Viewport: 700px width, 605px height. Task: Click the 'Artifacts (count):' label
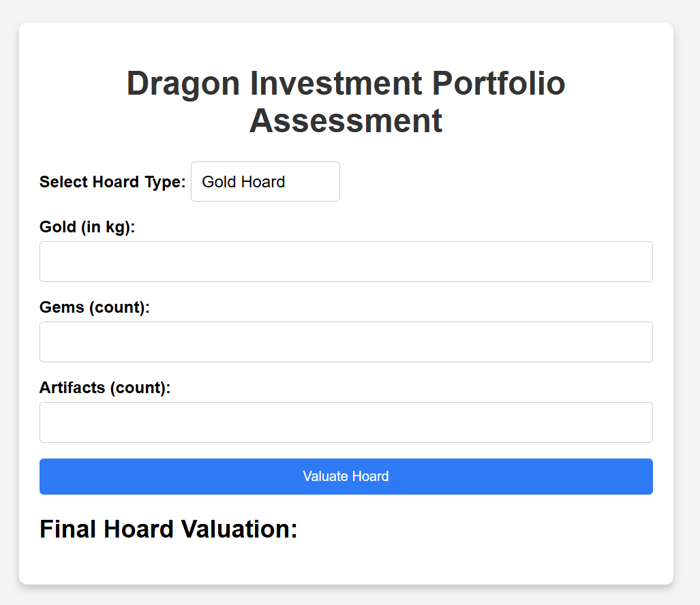coord(105,388)
